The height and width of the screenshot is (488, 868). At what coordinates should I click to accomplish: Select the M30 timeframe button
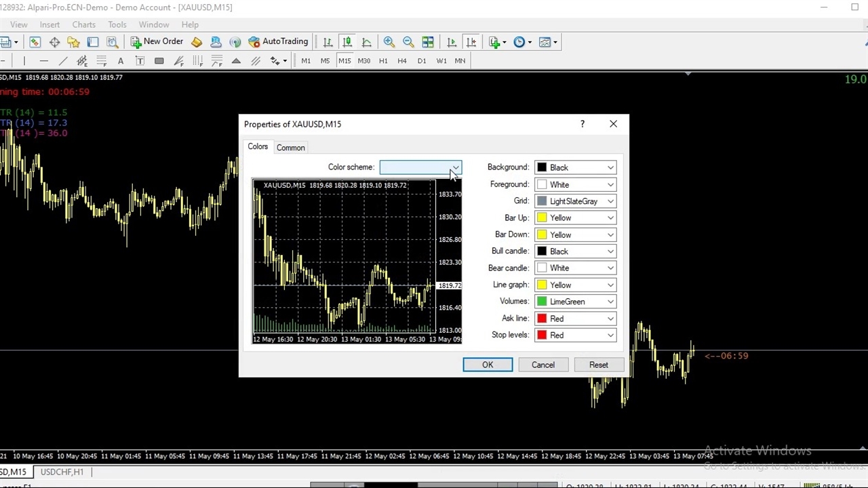click(364, 61)
